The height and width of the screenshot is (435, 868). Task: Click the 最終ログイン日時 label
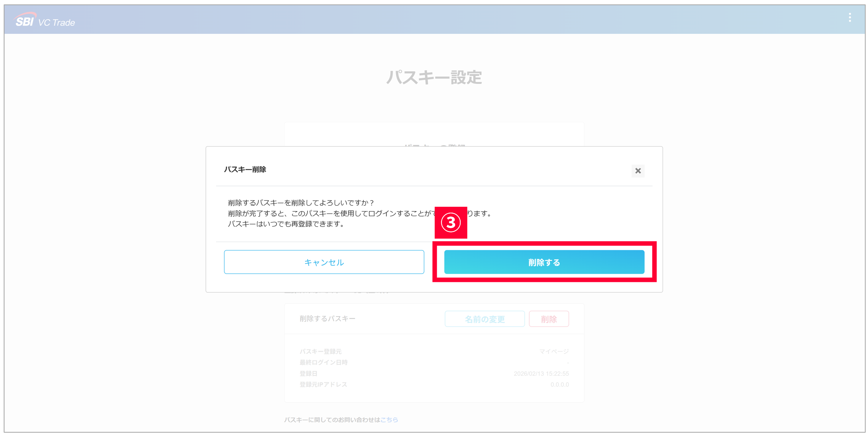click(x=323, y=362)
